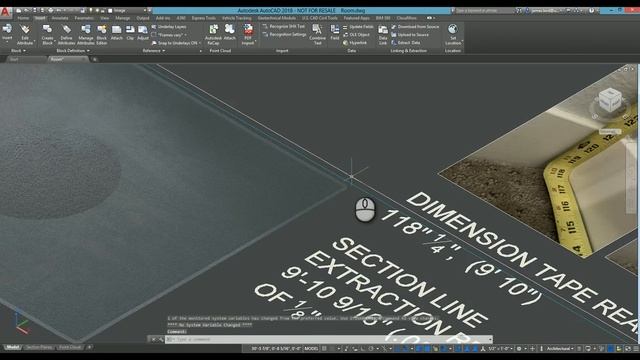Open the Data Link tool
The height and width of the screenshot is (360, 640).
[x=382, y=34]
